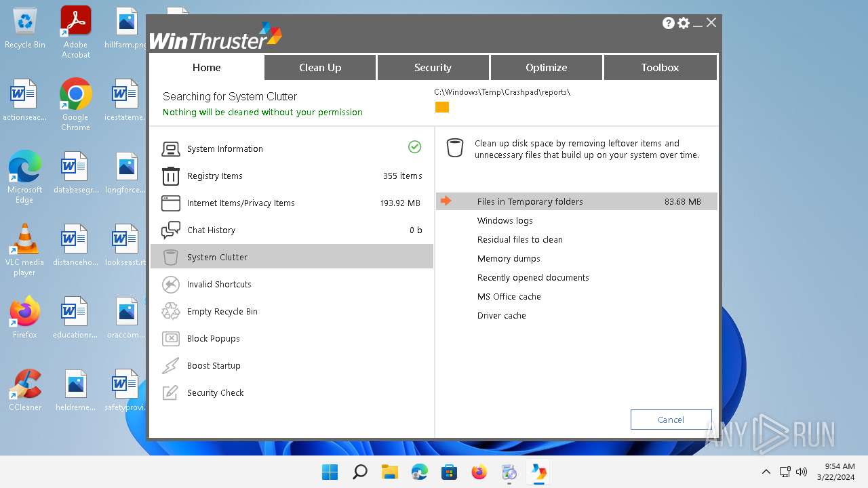The width and height of the screenshot is (868, 488).
Task: Click the Security Check pencil icon
Action: (x=171, y=393)
